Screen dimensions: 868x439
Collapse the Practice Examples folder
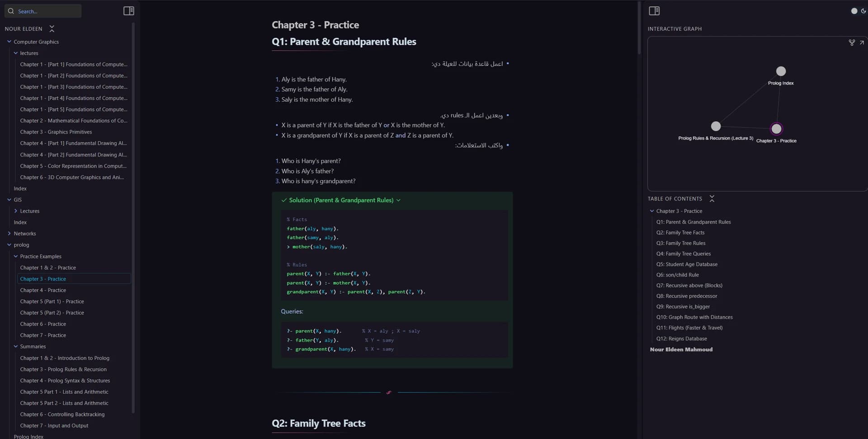pyautogui.click(x=15, y=256)
